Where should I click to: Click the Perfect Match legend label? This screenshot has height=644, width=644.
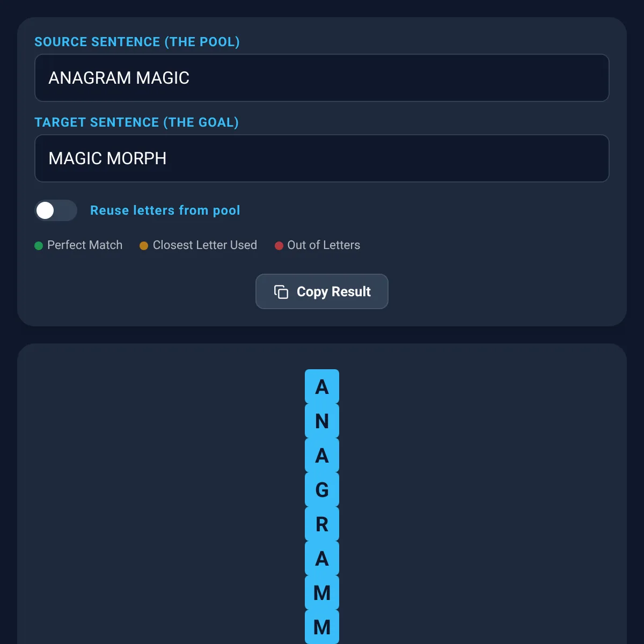(x=84, y=245)
